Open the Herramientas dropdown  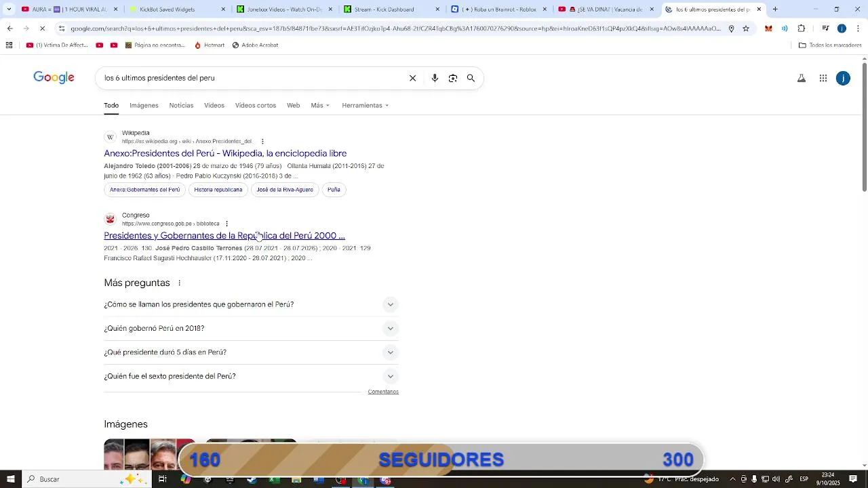(366, 105)
